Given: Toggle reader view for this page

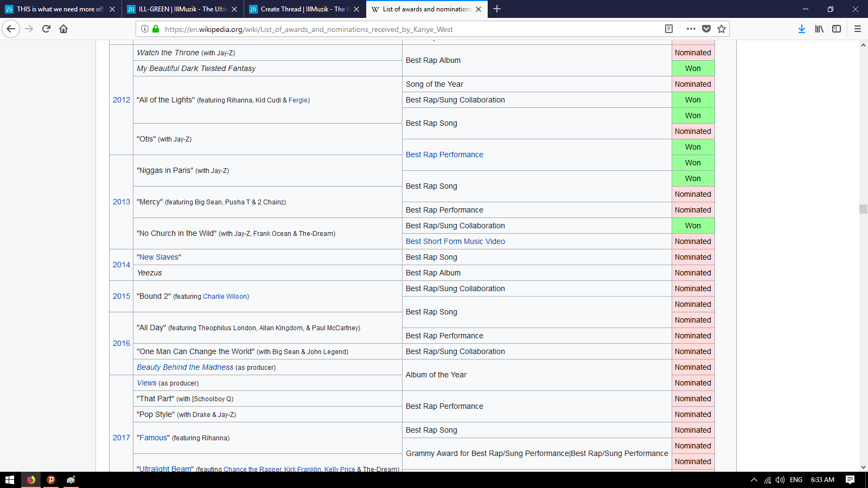Looking at the screenshot, I should coord(669,29).
